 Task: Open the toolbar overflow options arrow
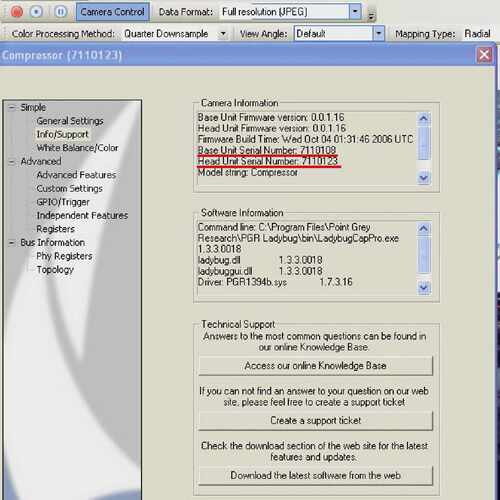coord(371,15)
